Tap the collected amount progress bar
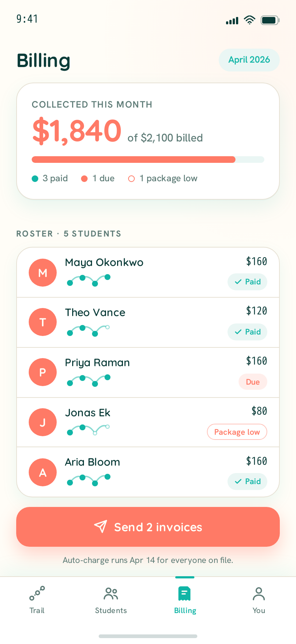Screen dimensions: 296x644 (148, 160)
